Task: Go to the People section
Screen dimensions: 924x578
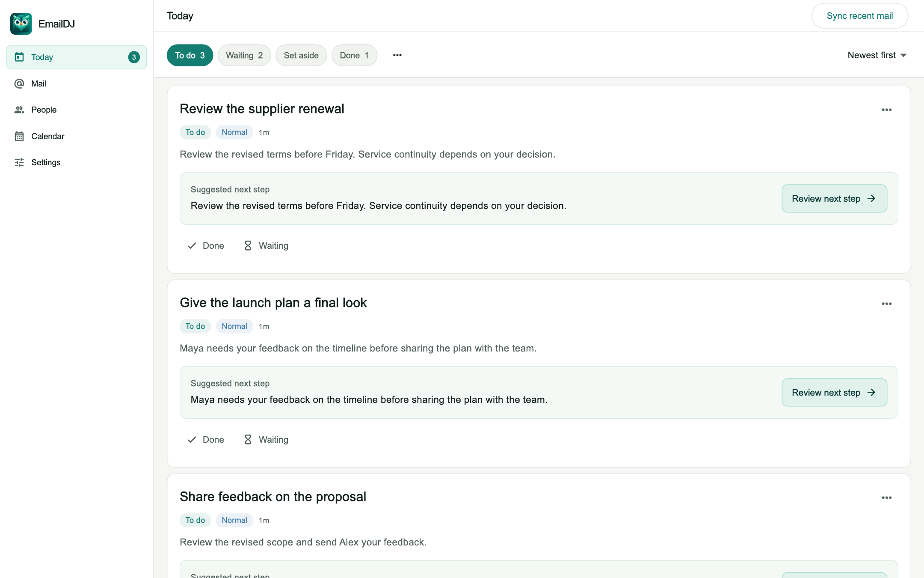Action: click(77, 110)
